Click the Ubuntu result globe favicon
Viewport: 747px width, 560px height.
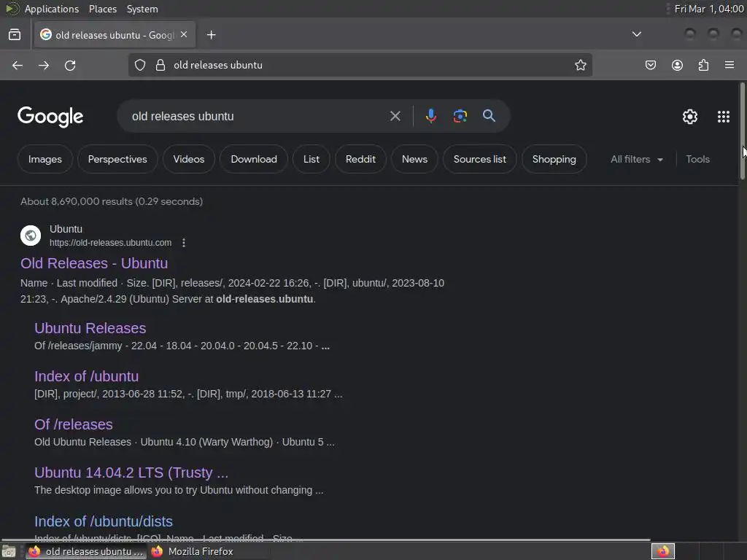pos(31,236)
